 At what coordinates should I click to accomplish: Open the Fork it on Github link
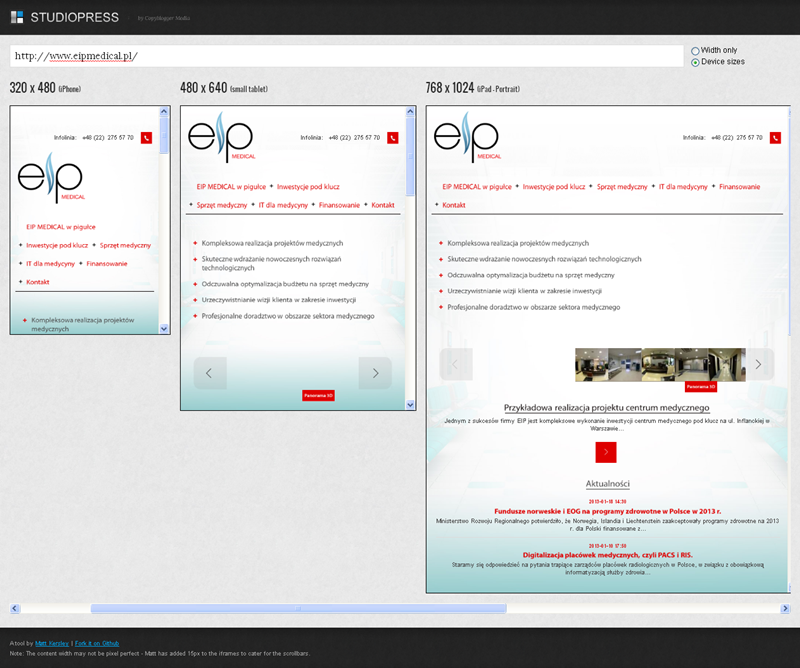tap(97, 643)
